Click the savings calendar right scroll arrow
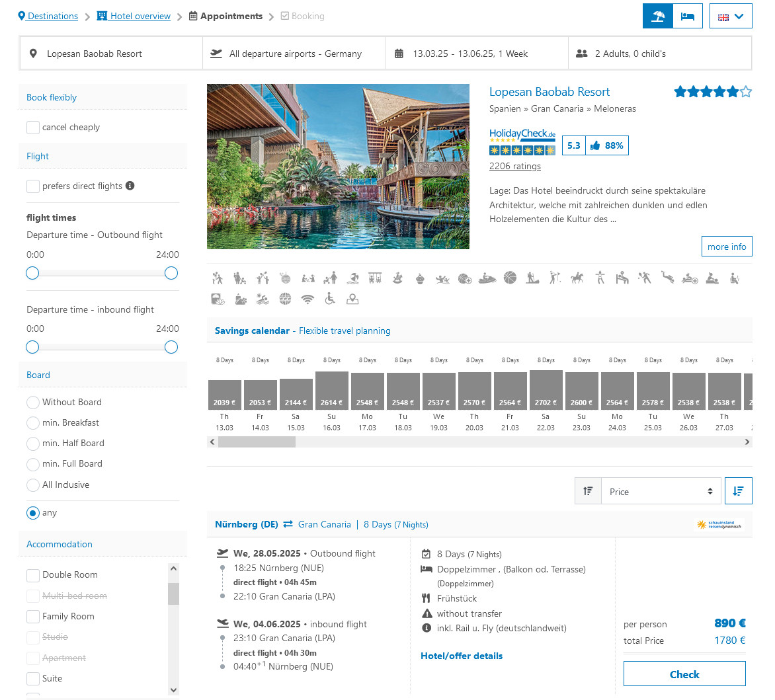This screenshot has height=700, width=775. tap(747, 442)
